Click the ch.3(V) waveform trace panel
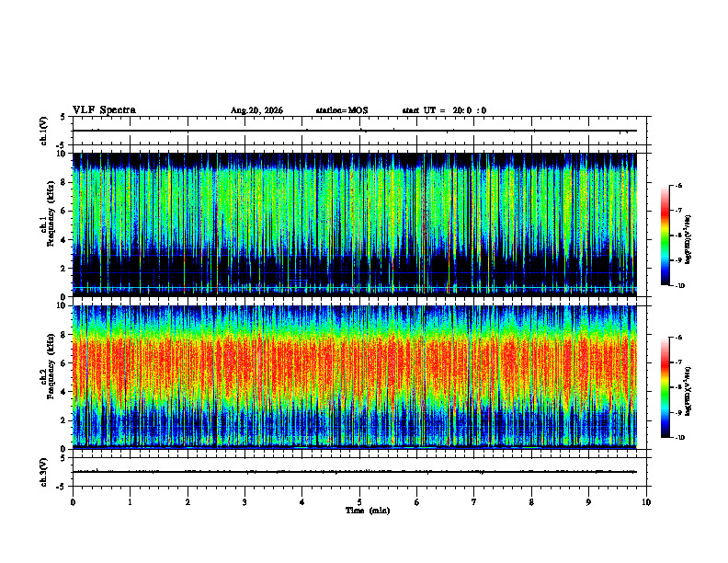The image size is (728, 563). coord(359,472)
